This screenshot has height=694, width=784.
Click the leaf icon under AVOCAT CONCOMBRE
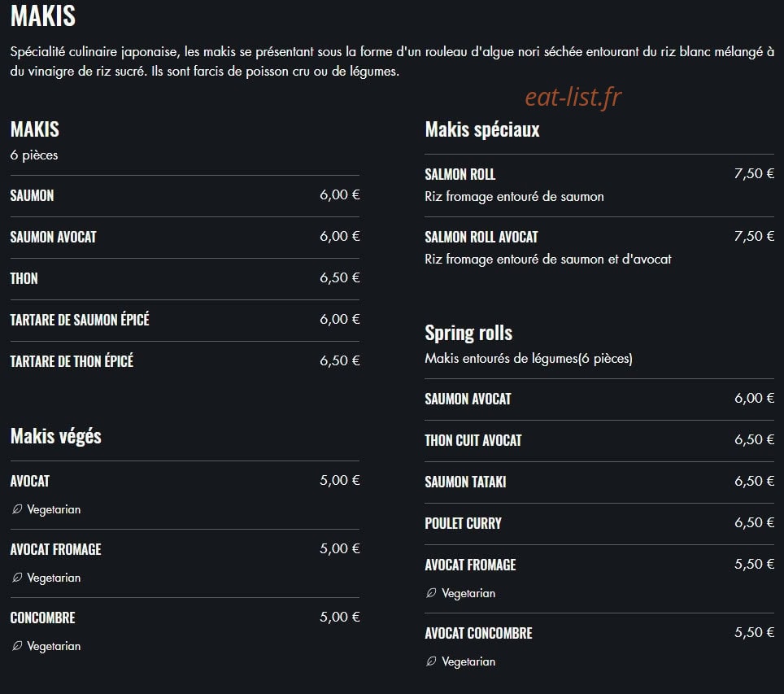point(432,661)
